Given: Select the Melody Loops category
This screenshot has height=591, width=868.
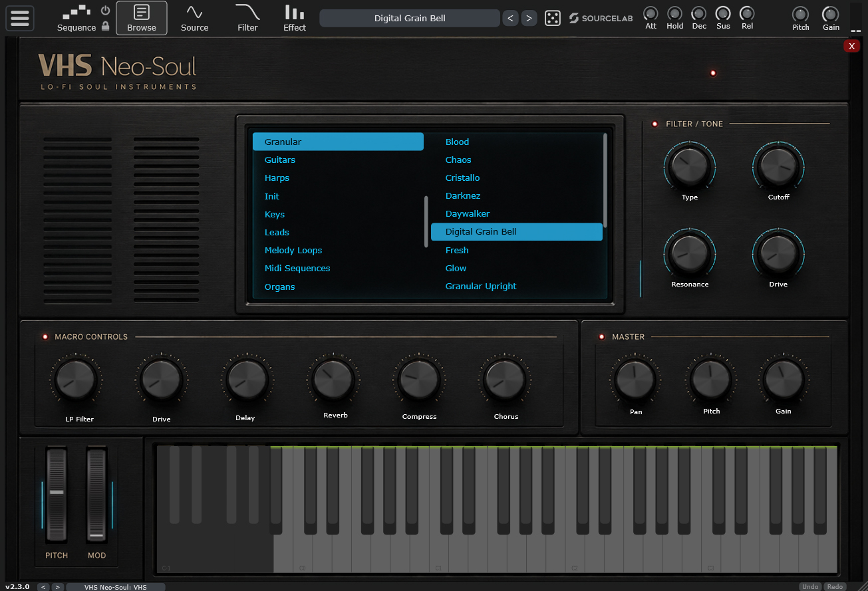Looking at the screenshot, I should [338, 250].
